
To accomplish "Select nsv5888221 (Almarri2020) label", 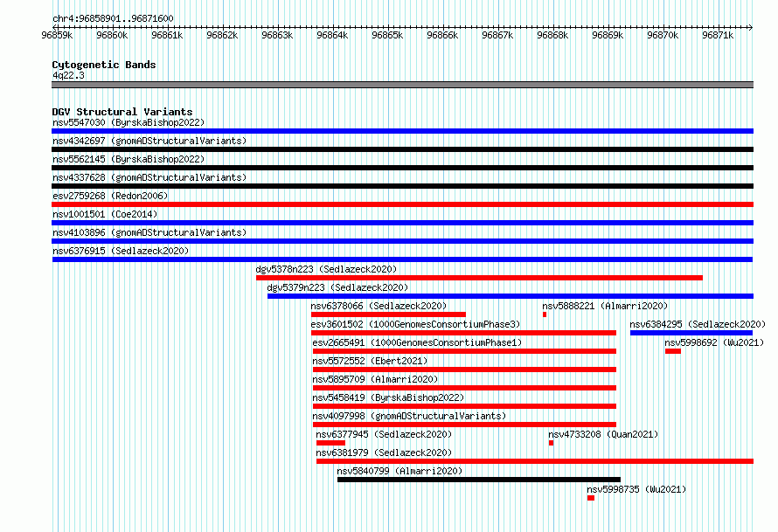I will pos(605,306).
